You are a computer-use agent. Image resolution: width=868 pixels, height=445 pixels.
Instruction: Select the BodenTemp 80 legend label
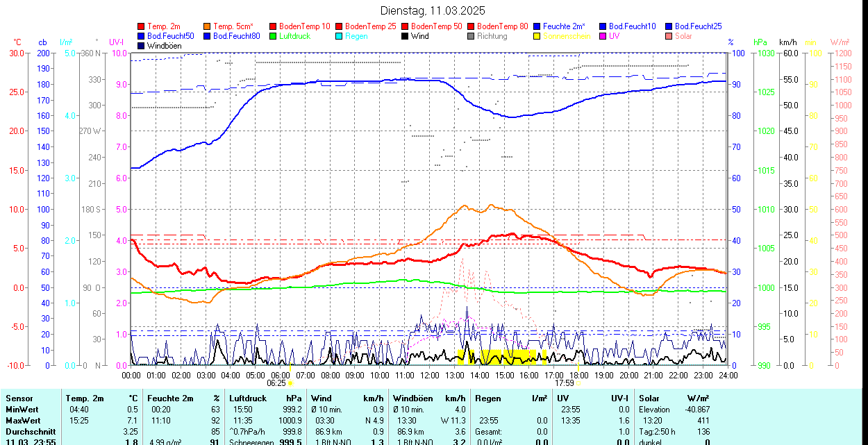pyautogui.click(x=503, y=26)
